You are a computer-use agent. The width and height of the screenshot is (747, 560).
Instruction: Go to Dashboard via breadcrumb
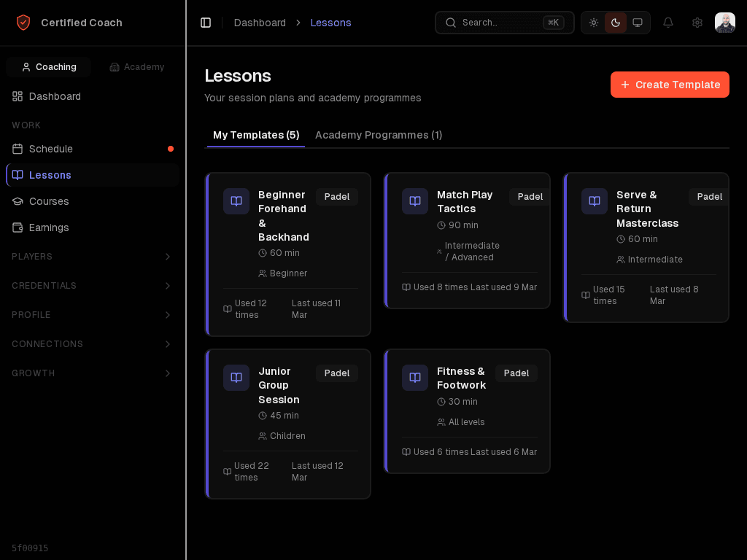[x=260, y=23]
